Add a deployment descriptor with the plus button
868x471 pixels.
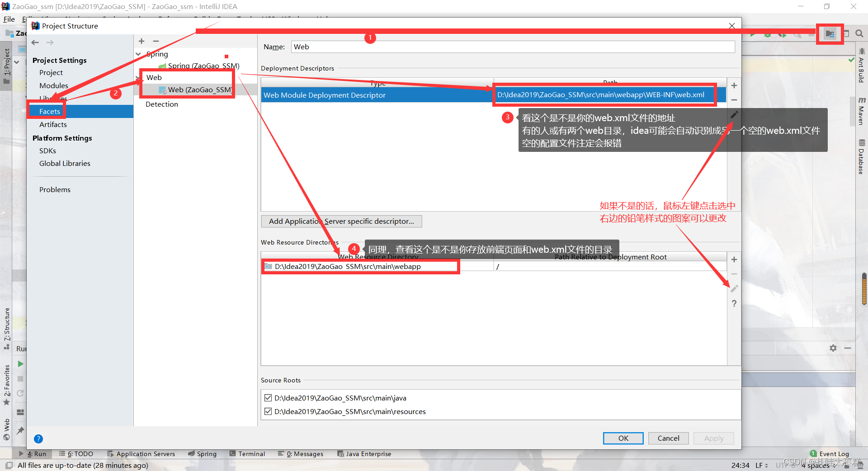(x=734, y=85)
